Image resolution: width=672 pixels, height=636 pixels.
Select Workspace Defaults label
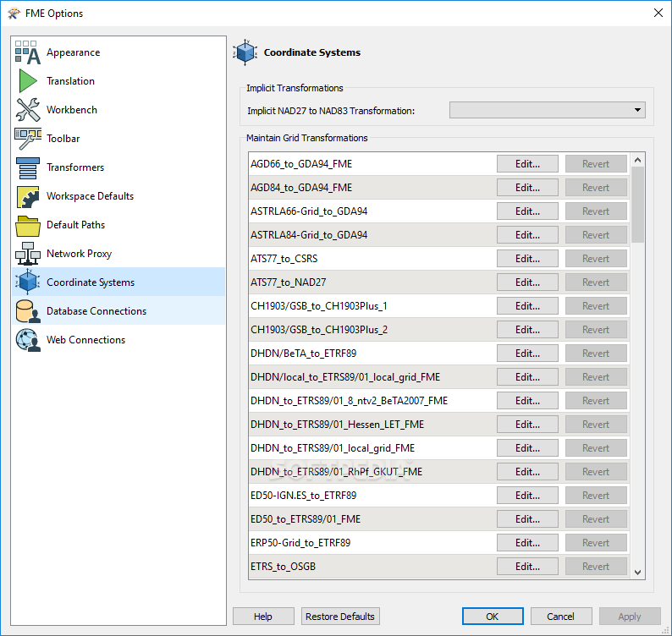point(90,196)
